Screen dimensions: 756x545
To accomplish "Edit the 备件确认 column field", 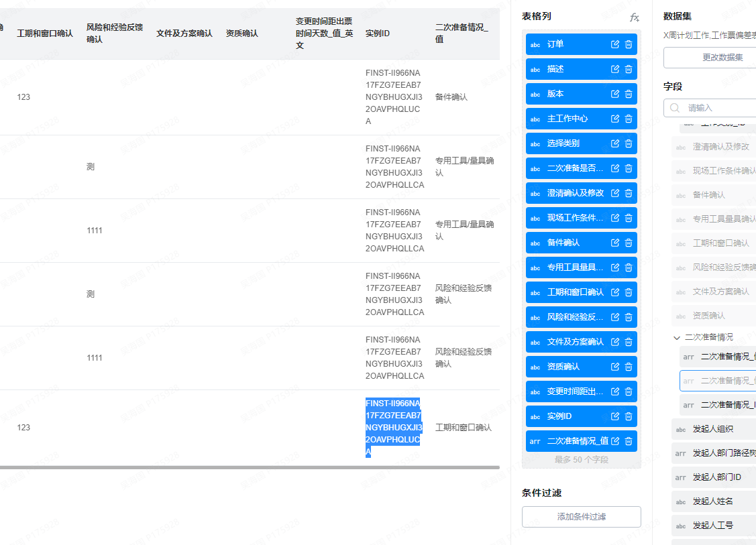I will click(614, 243).
